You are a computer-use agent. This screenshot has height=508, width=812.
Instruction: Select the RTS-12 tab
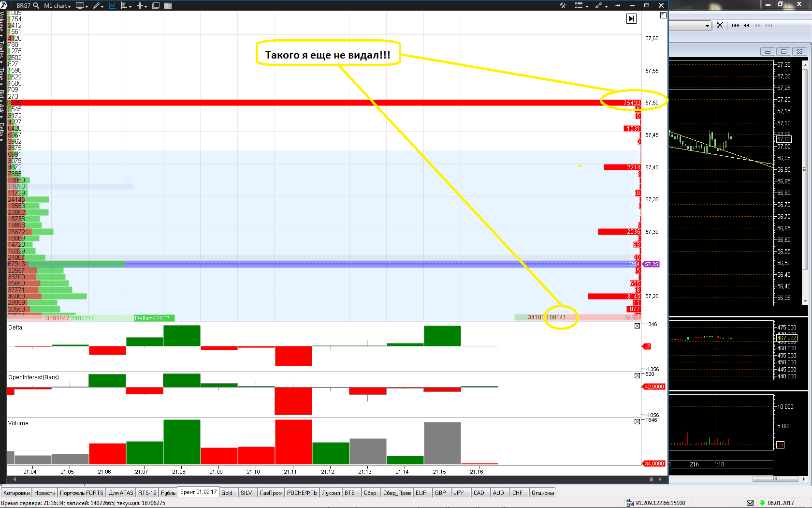[147, 493]
